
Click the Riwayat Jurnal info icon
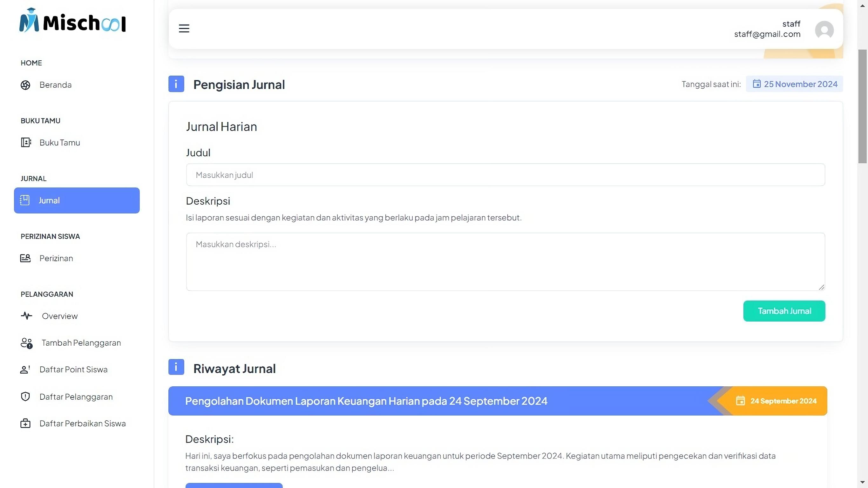(x=176, y=367)
